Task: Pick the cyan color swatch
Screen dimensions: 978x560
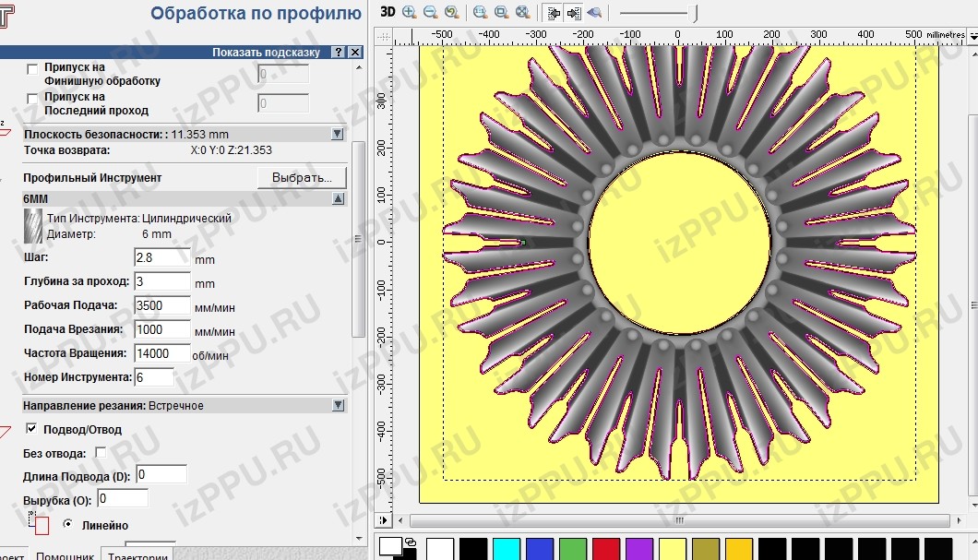Action: [507, 548]
